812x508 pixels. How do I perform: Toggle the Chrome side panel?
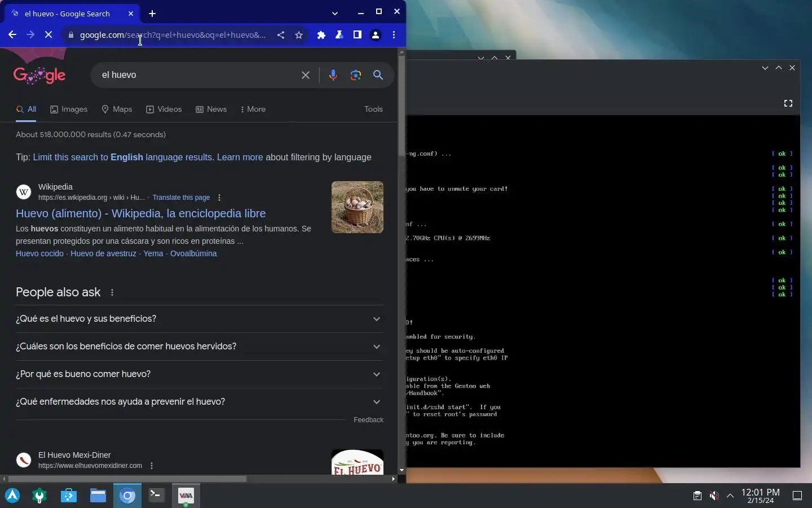pyautogui.click(x=358, y=35)
